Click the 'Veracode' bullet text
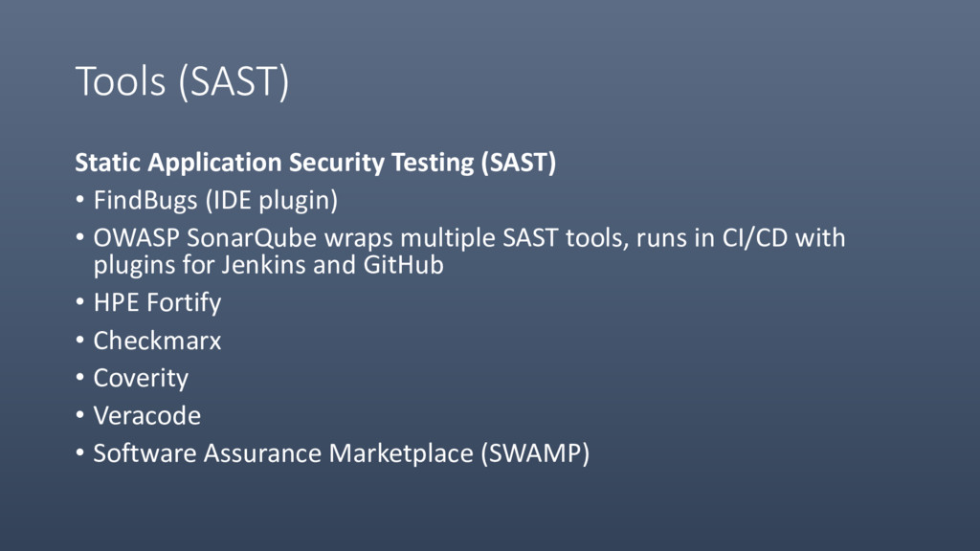980x551 pixels. click(x=146, y=416)
